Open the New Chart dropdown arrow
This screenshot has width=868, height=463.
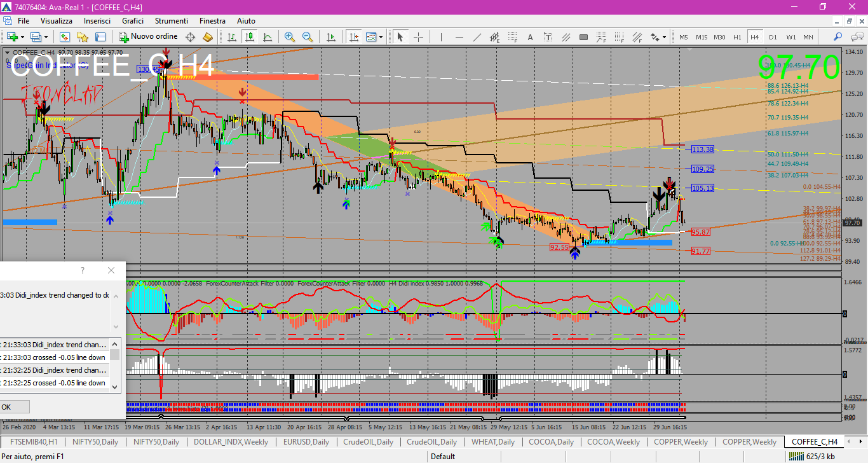(x=22, y=37)
